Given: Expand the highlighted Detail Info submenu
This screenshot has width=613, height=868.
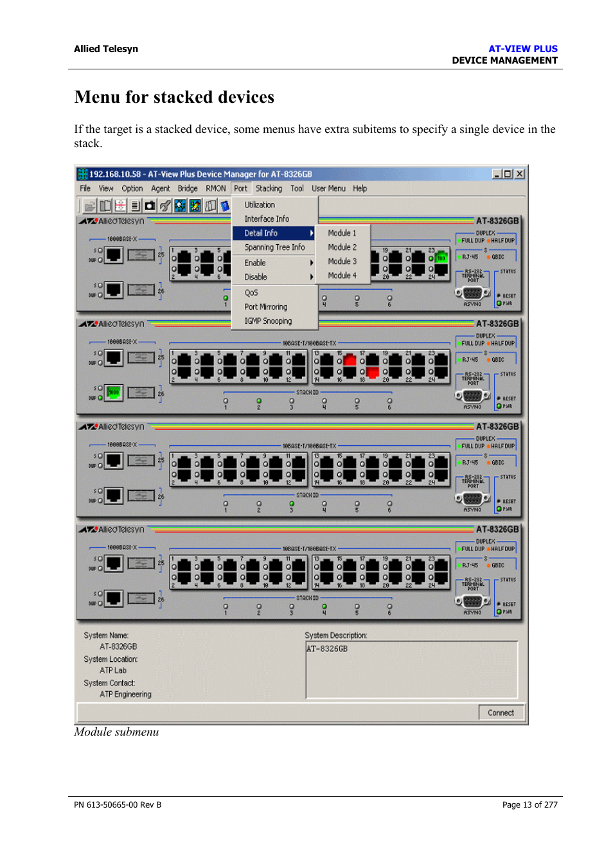Looking at the screenshot, I should 274,233.
